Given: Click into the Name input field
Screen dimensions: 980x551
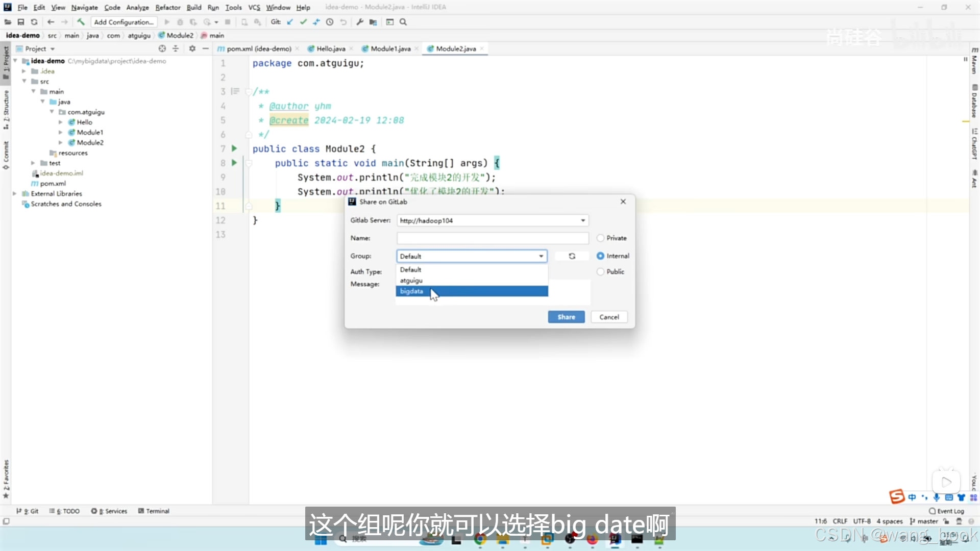Looking at the screenshot, I should click(x=493, y=238).
